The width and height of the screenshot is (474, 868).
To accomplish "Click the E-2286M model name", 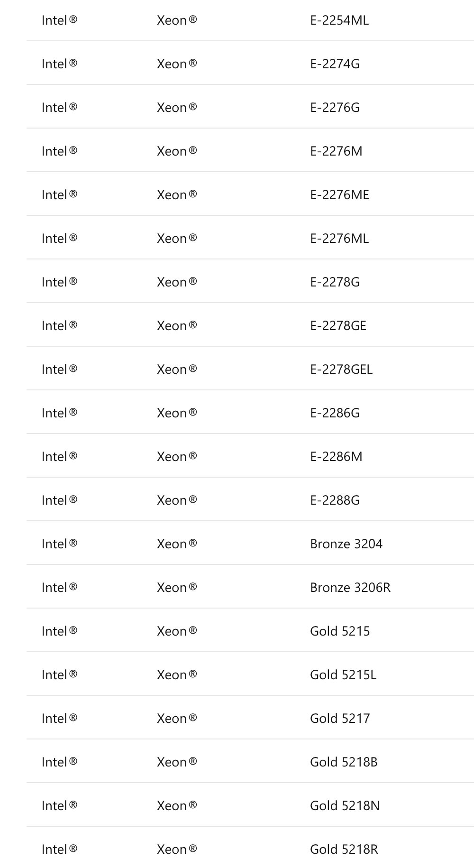I will [x=336, y=457].
